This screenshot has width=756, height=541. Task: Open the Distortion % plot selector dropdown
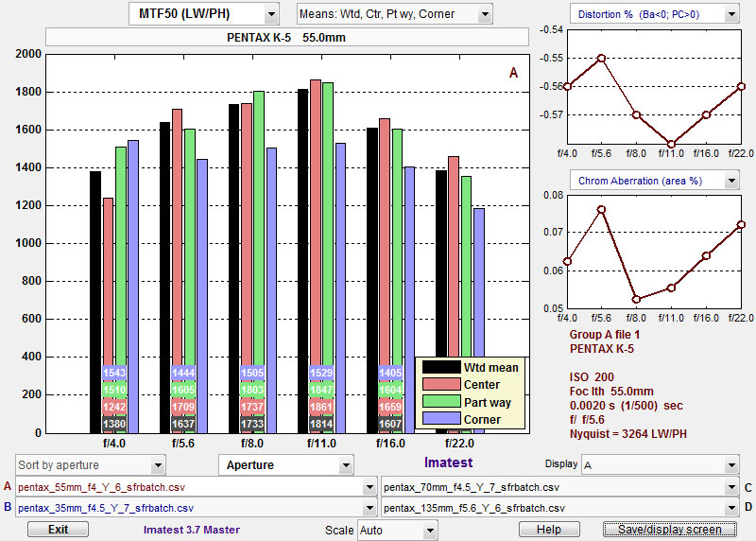point(654,14)
